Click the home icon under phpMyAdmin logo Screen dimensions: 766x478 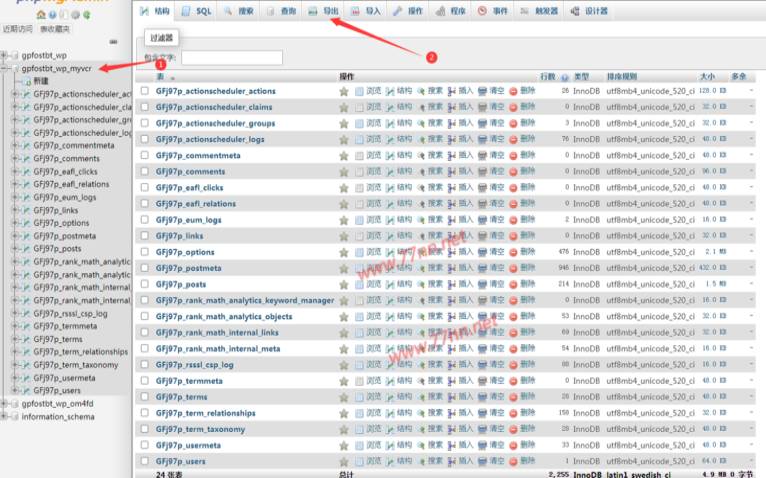[x=39, y=15]
